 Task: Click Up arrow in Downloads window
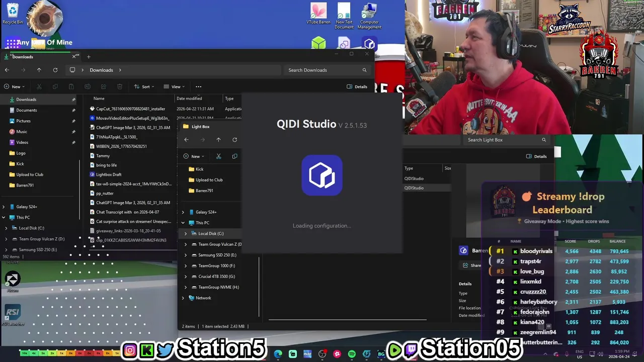click(39, 70)
